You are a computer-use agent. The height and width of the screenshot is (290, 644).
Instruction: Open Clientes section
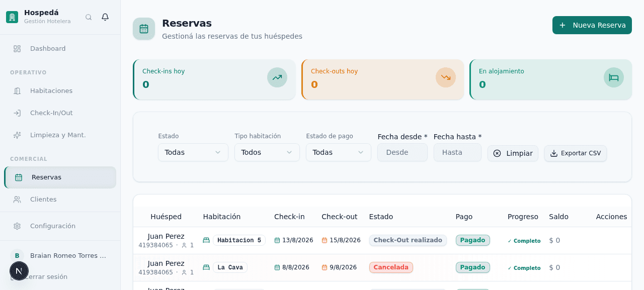click(x=60, y=200)
